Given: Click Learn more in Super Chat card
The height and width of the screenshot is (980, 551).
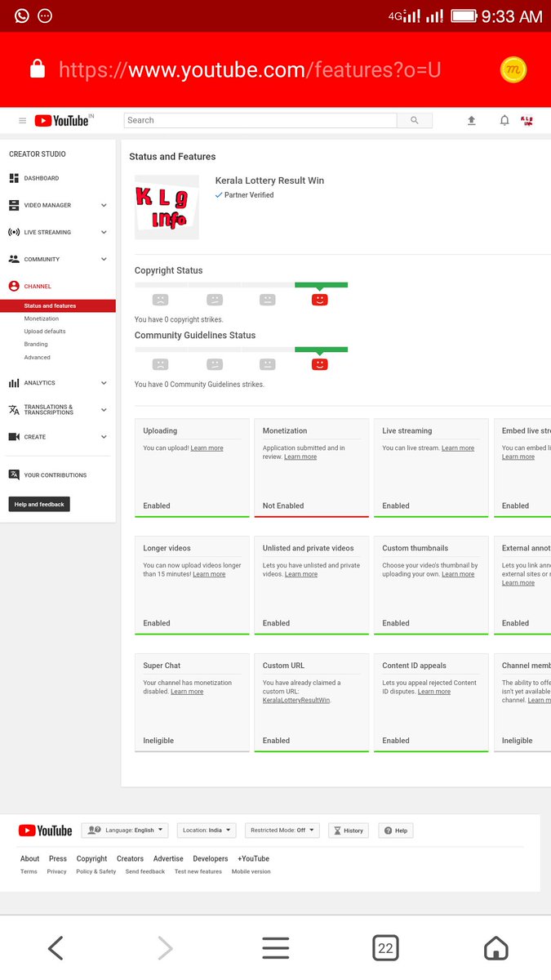Looking at the screenshot, I should [x=187, y=692].
